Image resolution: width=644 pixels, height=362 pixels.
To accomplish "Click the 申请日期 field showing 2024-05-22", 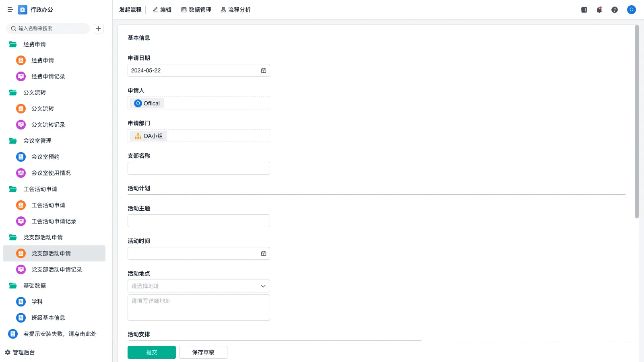I will [x=199, y=70].
